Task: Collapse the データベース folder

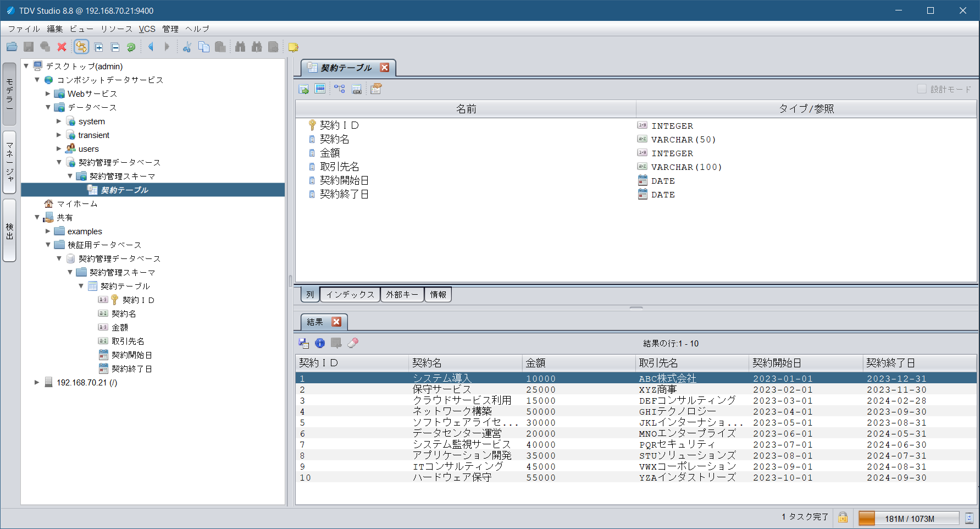Action: (48, 107)
